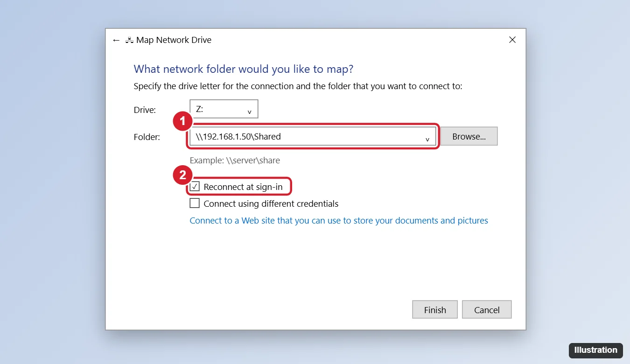Enable Connect using different credentials
The image size is (630, 364).
tap(195, 203)
